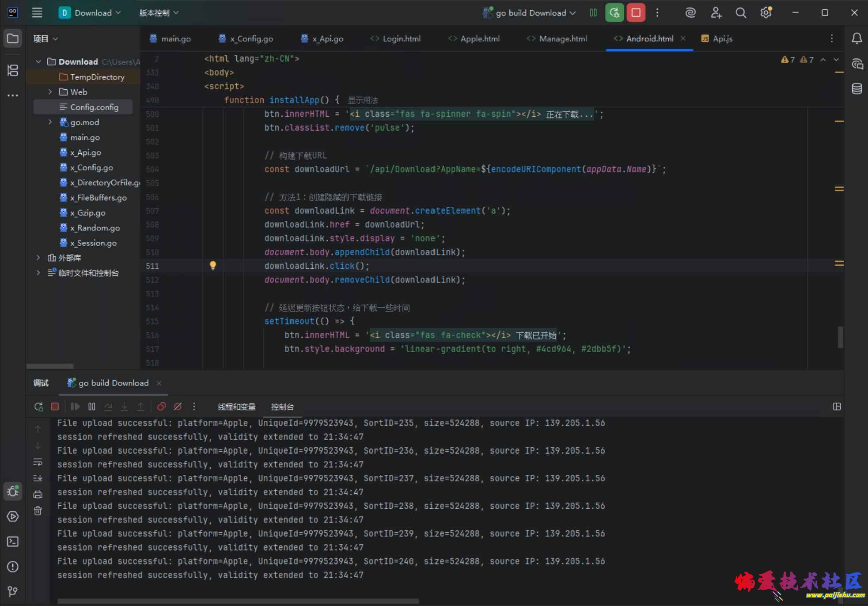Open the Structure tool window icon
This screenshot has width=868, height=606.
[x=13, y=70]
